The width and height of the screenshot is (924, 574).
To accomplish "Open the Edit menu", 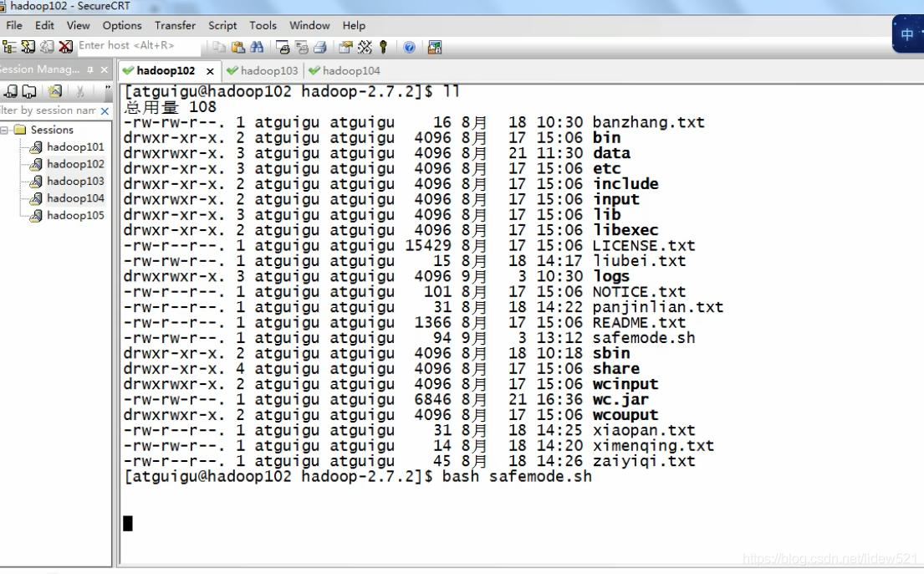I will coord(44,25).
